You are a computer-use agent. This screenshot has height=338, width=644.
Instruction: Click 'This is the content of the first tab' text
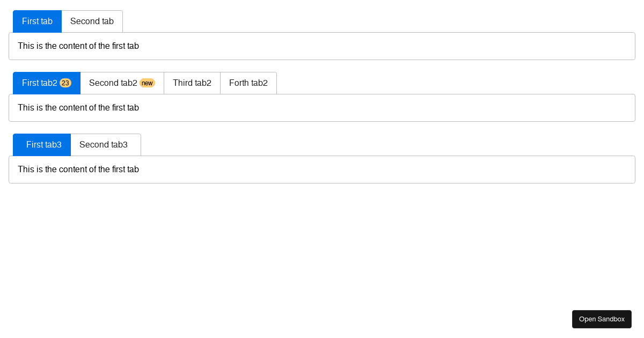point(78,46)
